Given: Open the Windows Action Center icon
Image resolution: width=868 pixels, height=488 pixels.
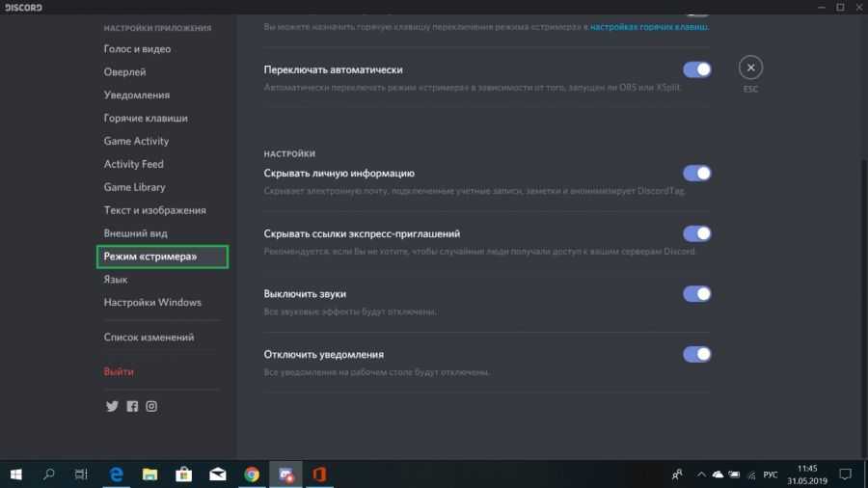Looking at the screenshot, I should (844, 474).
